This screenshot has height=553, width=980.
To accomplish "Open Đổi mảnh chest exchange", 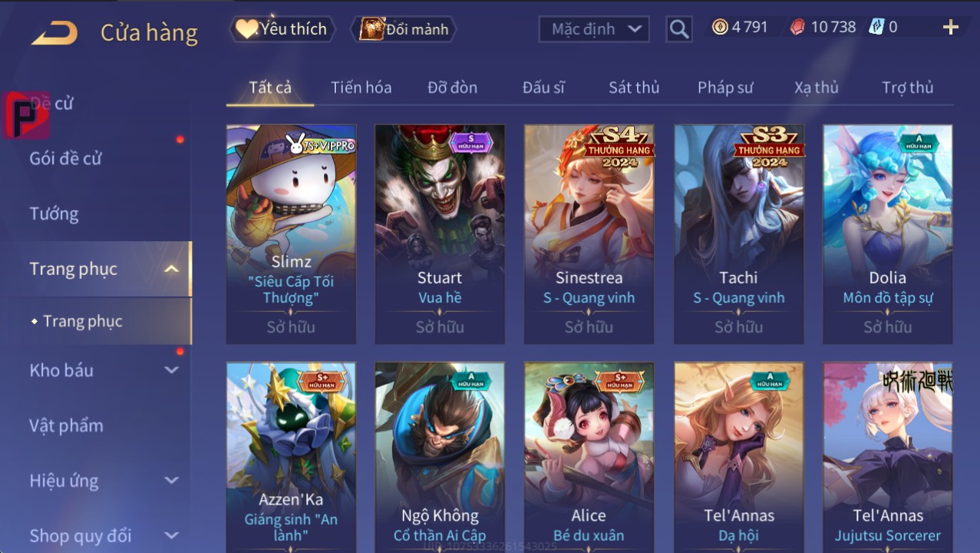I will 404,29.
